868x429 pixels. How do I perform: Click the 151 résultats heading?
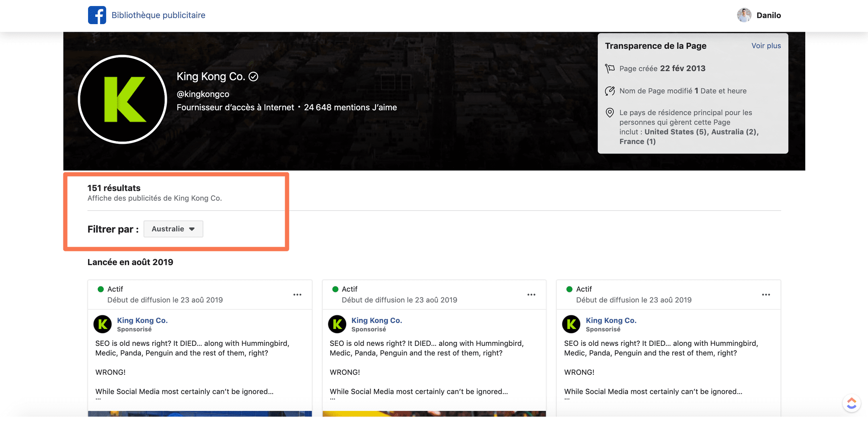tap(114, 188)
